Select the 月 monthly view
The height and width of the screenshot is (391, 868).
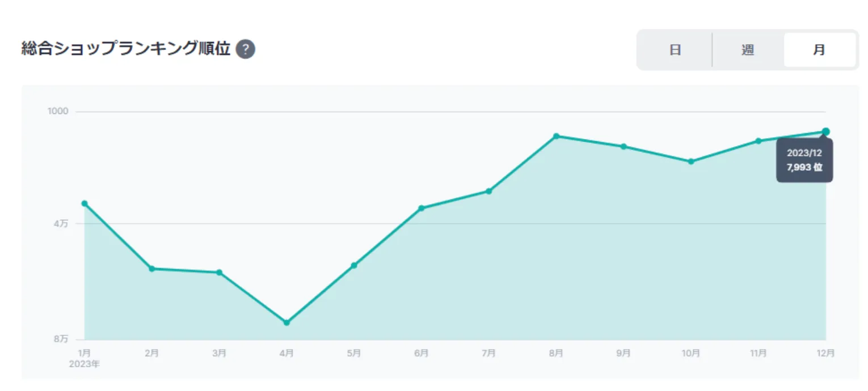(x=819, y=50)
